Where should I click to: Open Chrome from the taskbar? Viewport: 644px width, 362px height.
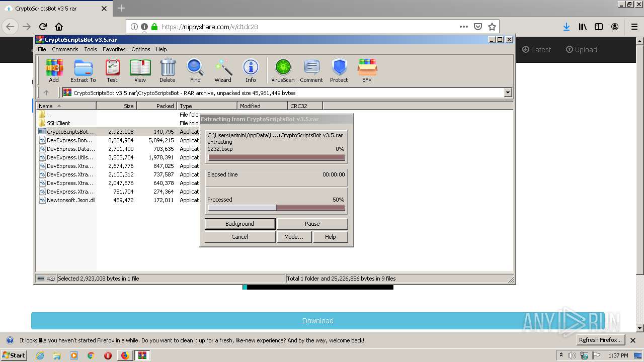coord(91,355)
